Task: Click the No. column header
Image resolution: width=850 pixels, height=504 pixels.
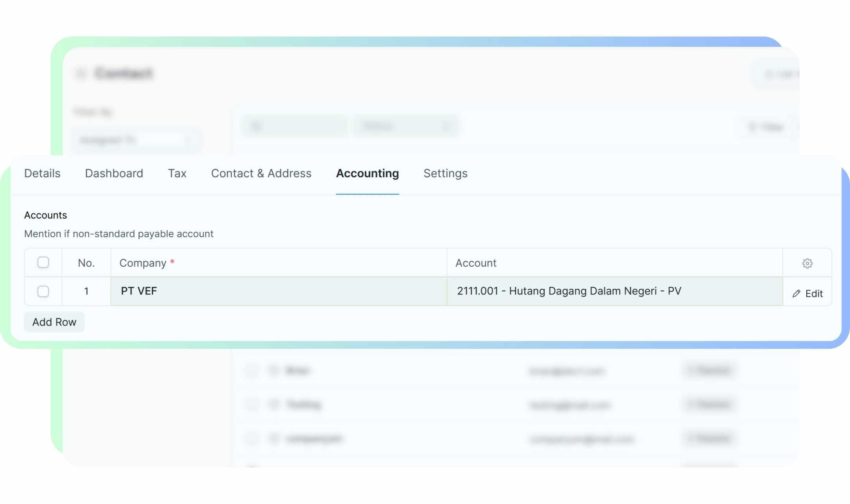Action: tap(86, 263)
